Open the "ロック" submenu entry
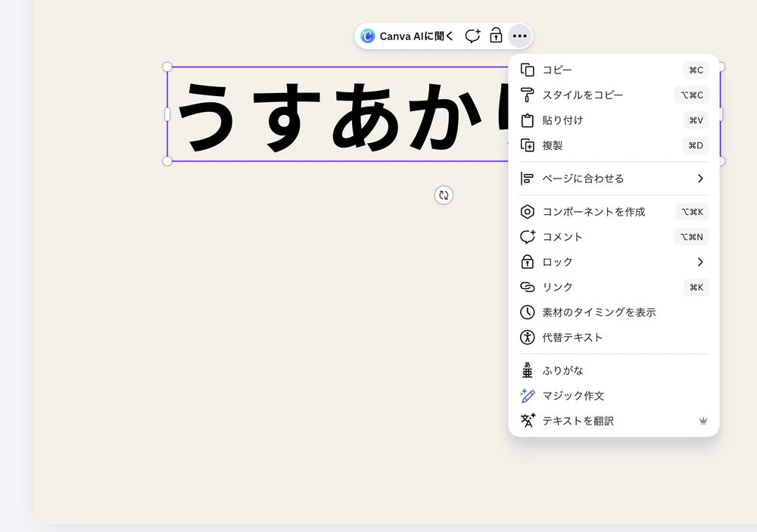The height and width of the screenshot is (532, 757). coord(614,262)
